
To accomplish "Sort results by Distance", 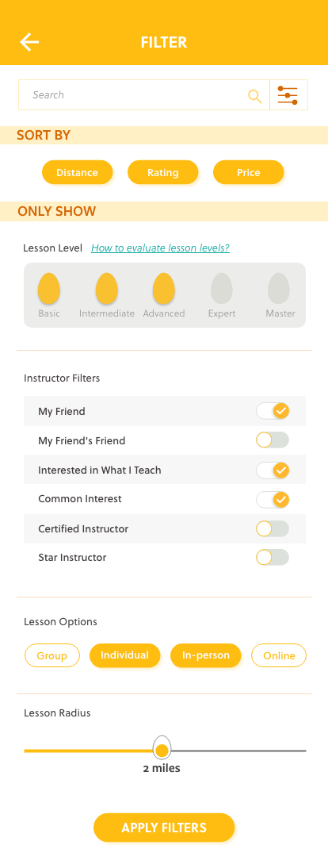I will [78, 172].
